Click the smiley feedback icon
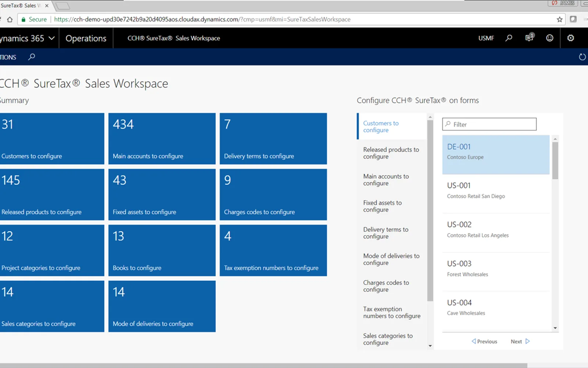Screen dimensions: 588x368 (x=550, y=38)
